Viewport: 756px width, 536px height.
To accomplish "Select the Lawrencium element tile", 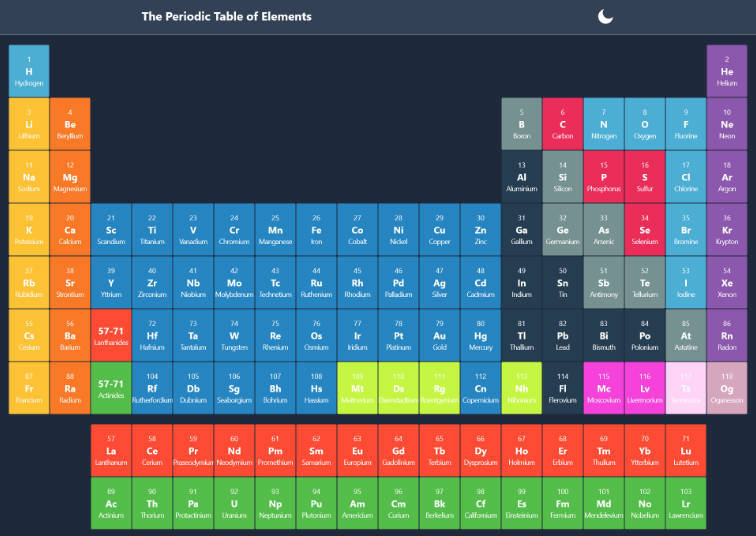I will coord(686,503).
